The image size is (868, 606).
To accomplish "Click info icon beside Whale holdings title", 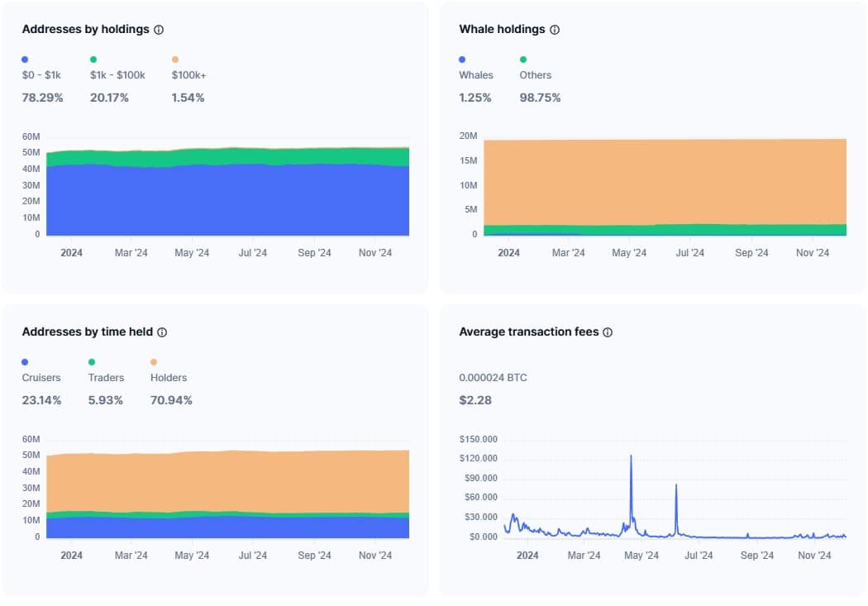I will click(x=555, y=30).
